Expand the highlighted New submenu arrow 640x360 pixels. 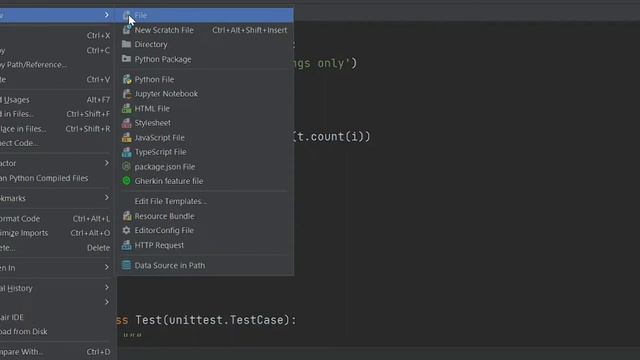point(107,15)
